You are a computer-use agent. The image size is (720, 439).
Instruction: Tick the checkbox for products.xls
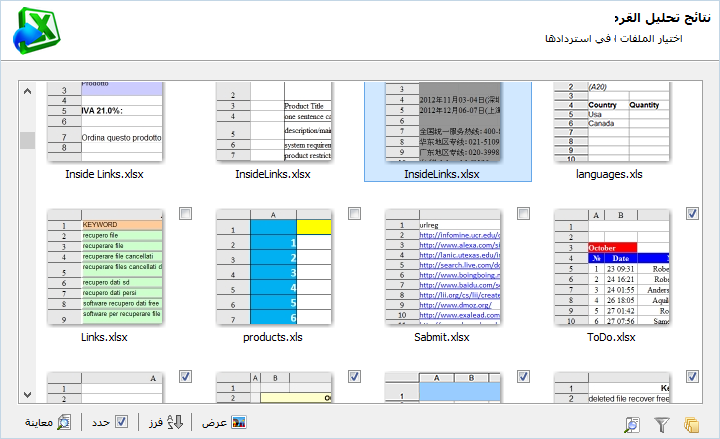click(354, 214)
